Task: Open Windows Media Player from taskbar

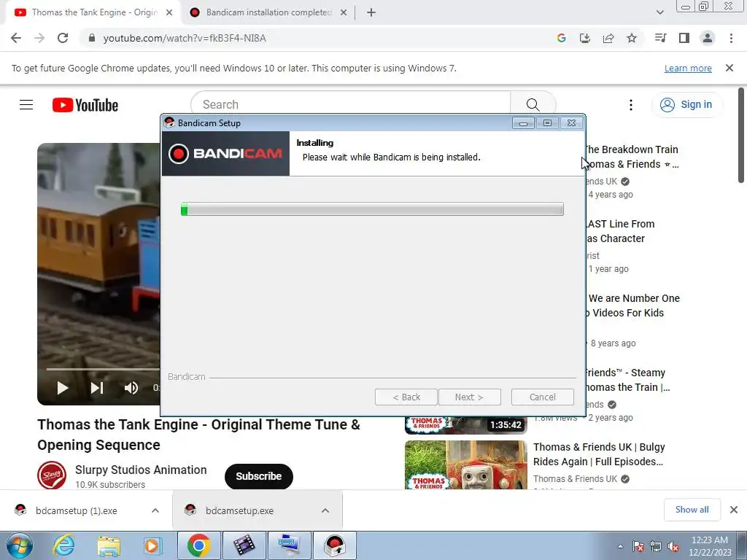Action: pos(152,545)
